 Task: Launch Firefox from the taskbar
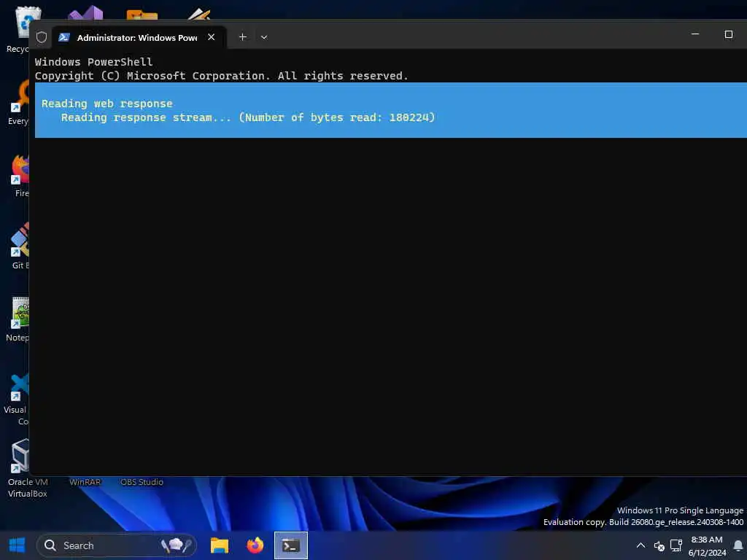pyautogui.click(x=255, y=545)
